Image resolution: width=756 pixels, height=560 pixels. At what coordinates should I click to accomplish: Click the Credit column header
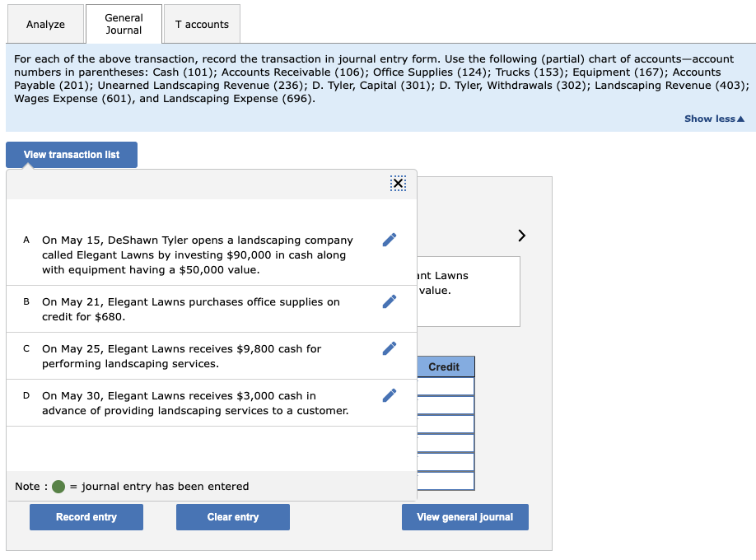tap(446, 366)
